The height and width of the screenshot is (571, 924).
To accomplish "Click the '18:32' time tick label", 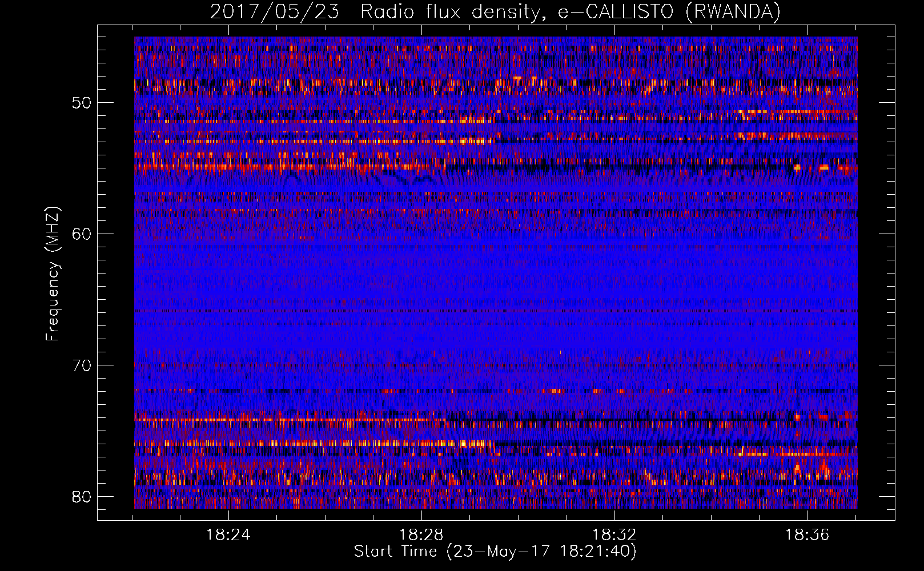I will (614, 535).
